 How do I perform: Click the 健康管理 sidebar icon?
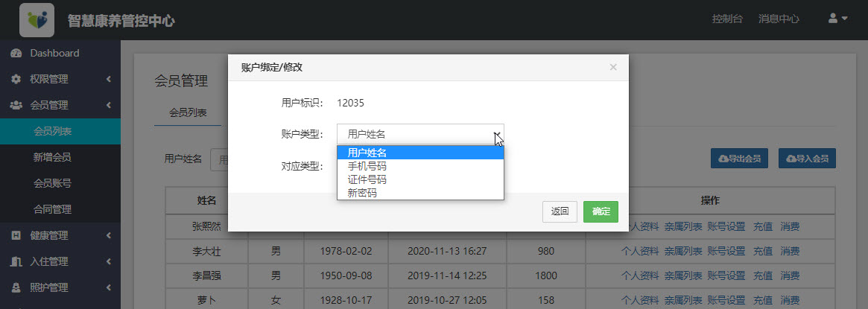pos(16,235)
